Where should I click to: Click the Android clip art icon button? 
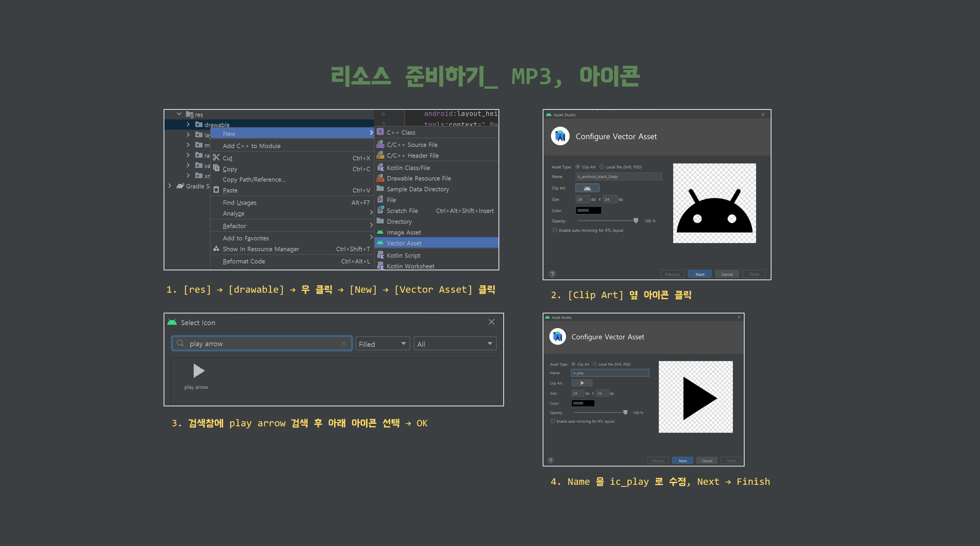pyautogui.click(x=587, y=188)
